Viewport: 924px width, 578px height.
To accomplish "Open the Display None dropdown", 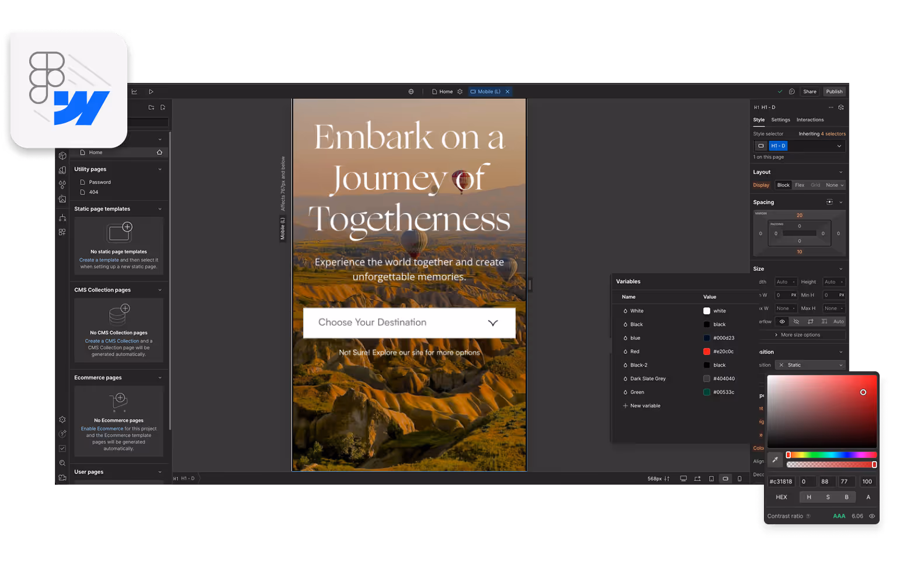I will tap(835, 185).
